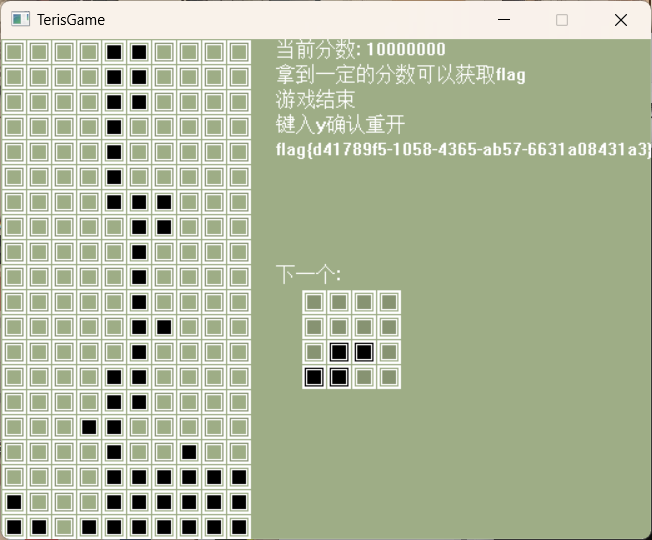Close the TerisGame window
Screen dimensions: 652x540
[x=620, y=20]
